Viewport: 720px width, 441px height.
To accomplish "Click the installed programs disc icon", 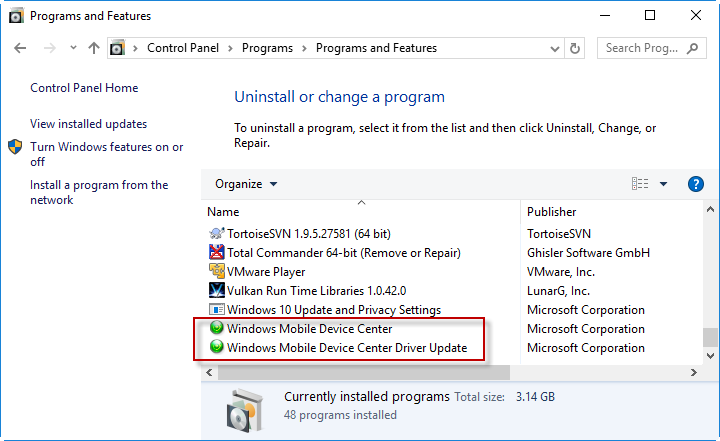I will (x=245, y=410).
